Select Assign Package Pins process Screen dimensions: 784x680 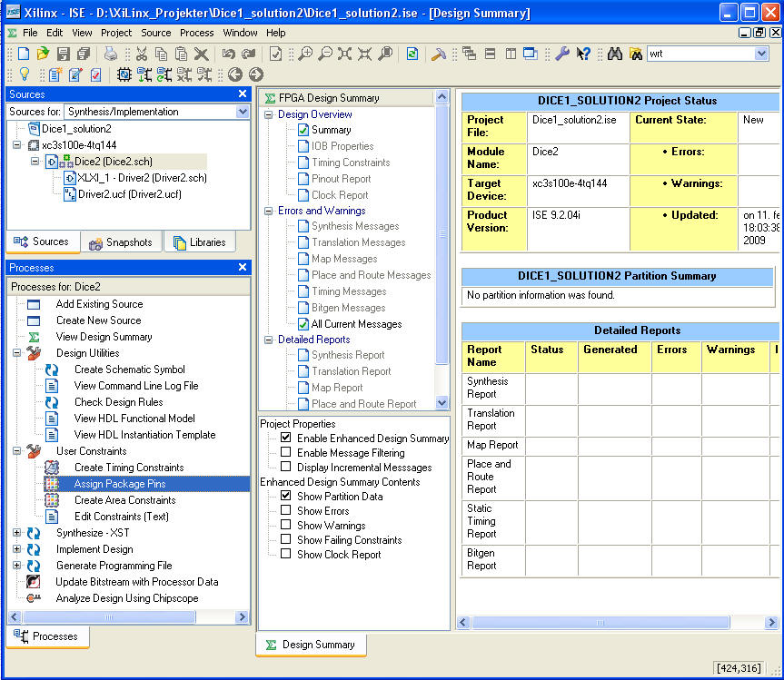[120, 484]
